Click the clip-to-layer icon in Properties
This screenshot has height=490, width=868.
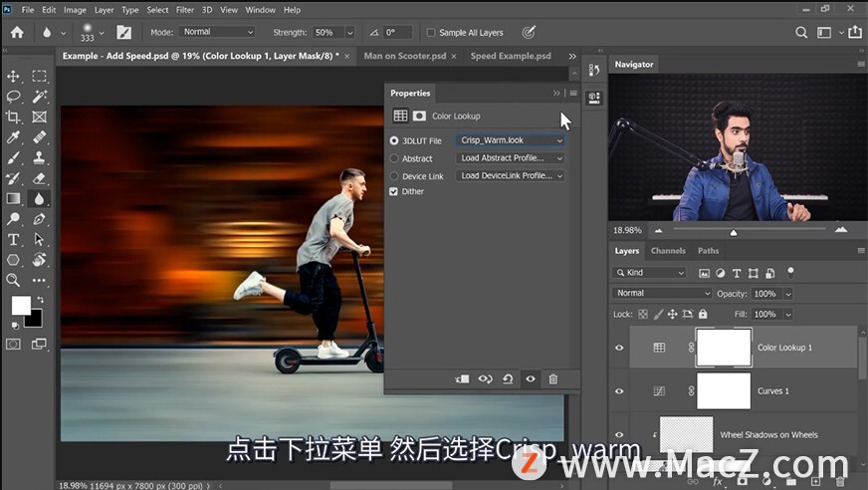tap(462, 379)
